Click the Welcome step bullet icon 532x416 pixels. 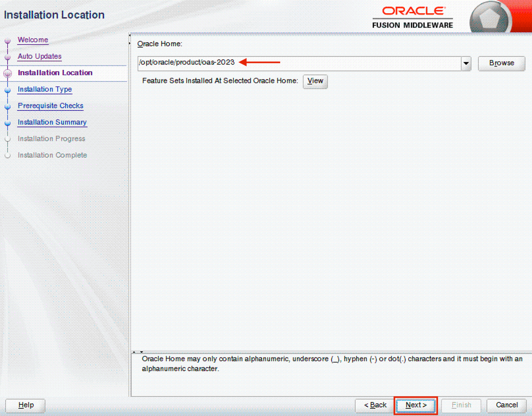(x=8, y=41)
